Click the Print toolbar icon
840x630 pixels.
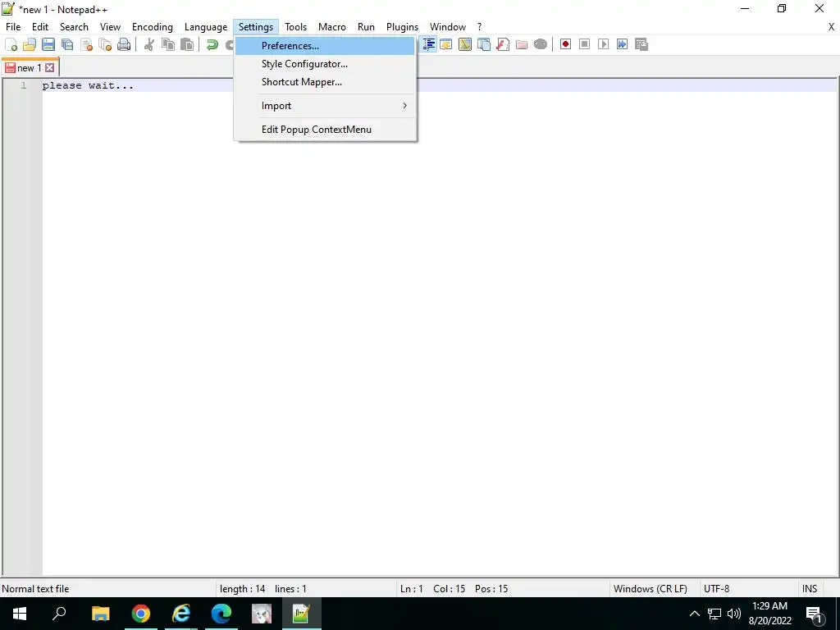(124, 44)
